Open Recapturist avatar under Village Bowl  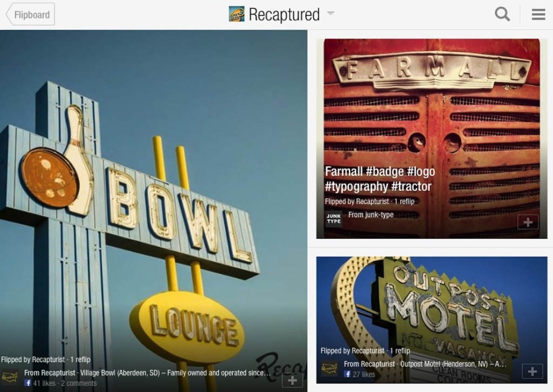click(x=9, y=377)
